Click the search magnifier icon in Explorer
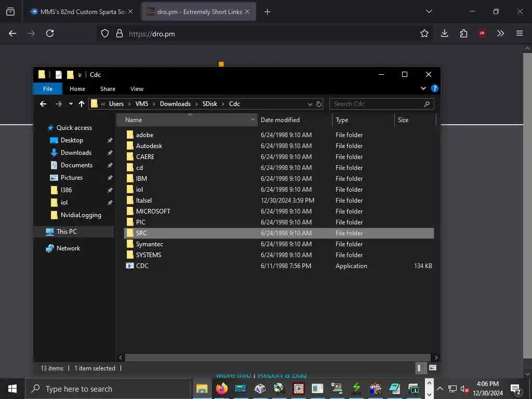The height and width of the screenshot is (399, 532). pos(427,104)
